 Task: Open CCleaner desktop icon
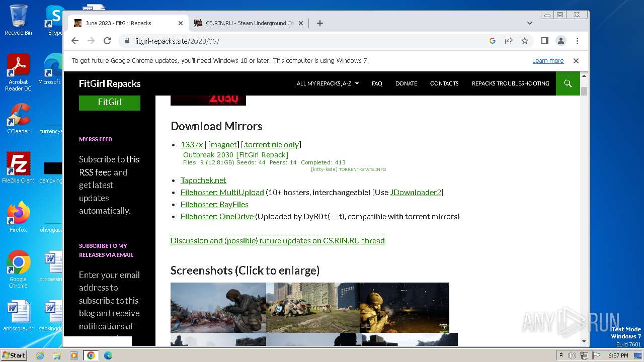(18, 119)
